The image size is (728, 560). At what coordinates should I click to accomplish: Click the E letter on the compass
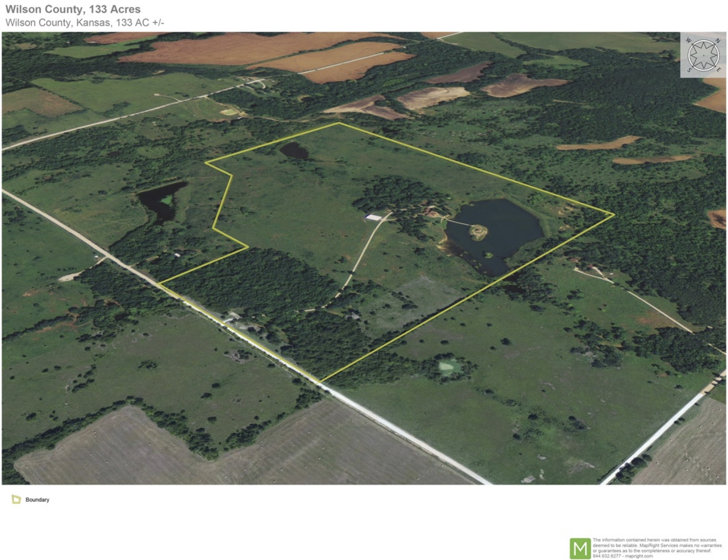718,70
